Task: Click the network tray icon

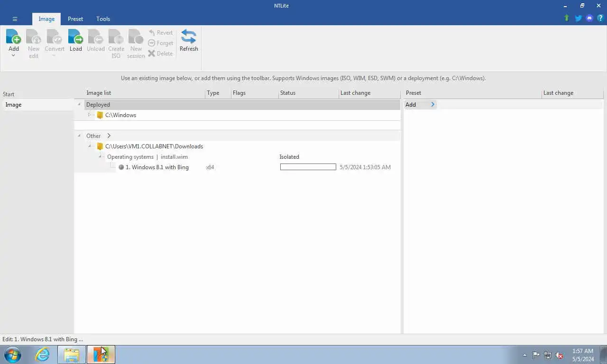Action: (x=548, y=355)
